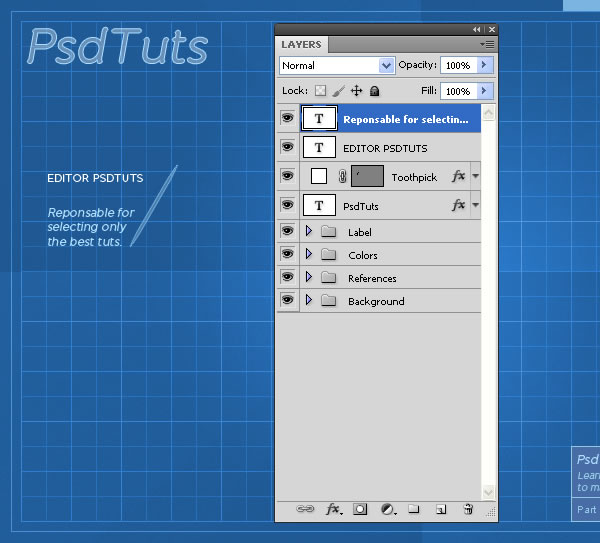Click the Opacity 100% field
Viewport: 600px width, 543px height.
tap(458, 65)
